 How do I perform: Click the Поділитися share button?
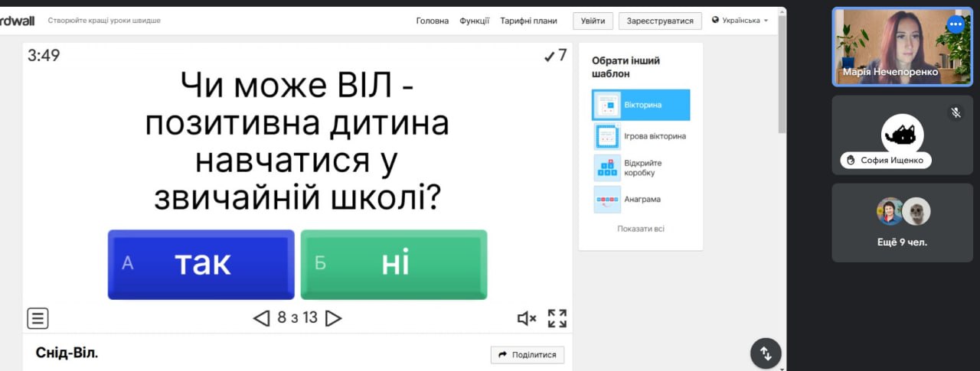(x=528, y=355)
